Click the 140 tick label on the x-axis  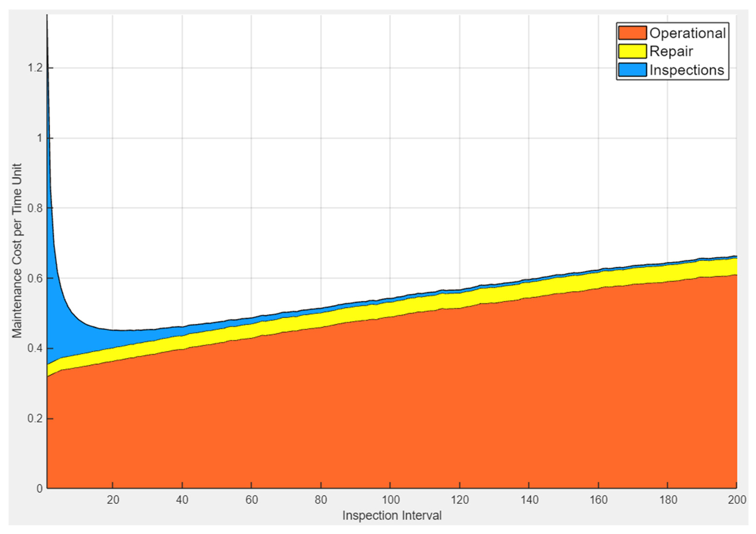point(529,500)
